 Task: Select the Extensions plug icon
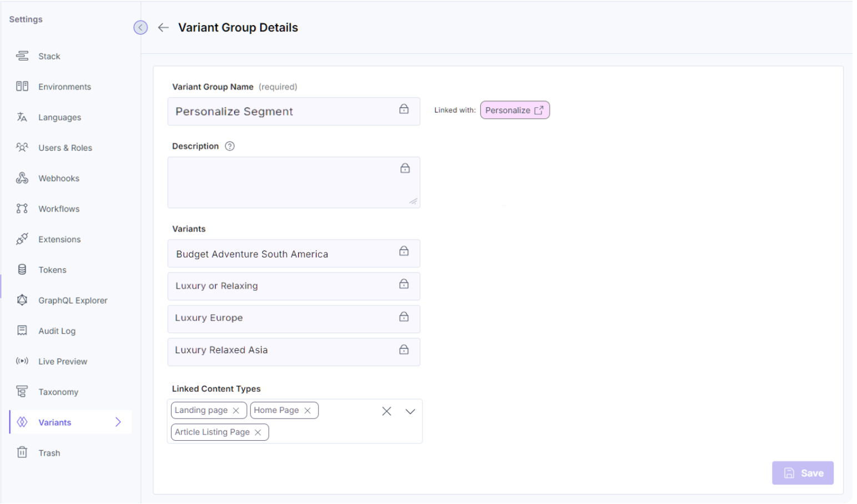tap(22, 239)
